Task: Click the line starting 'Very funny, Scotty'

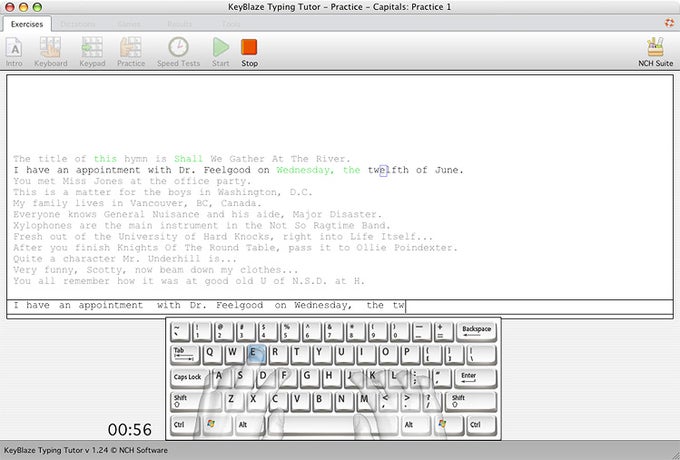Action: tap(156, 270)
